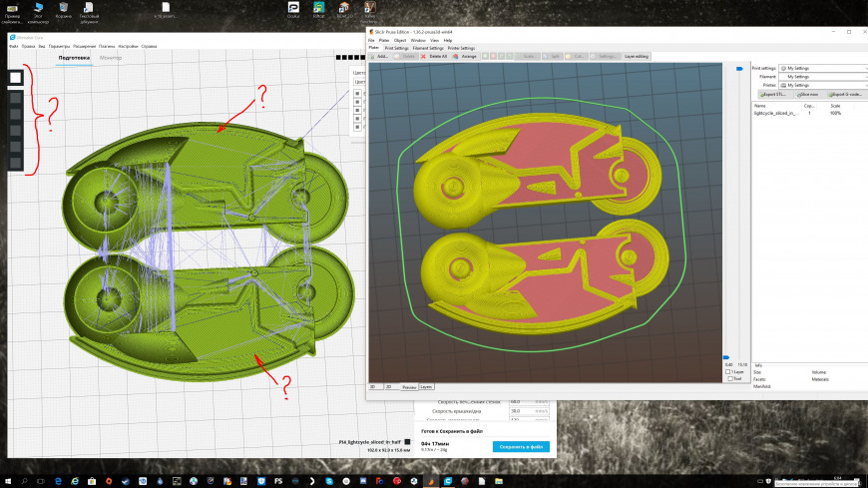Click the bottom blue layer slider handle

click(726, 358)
